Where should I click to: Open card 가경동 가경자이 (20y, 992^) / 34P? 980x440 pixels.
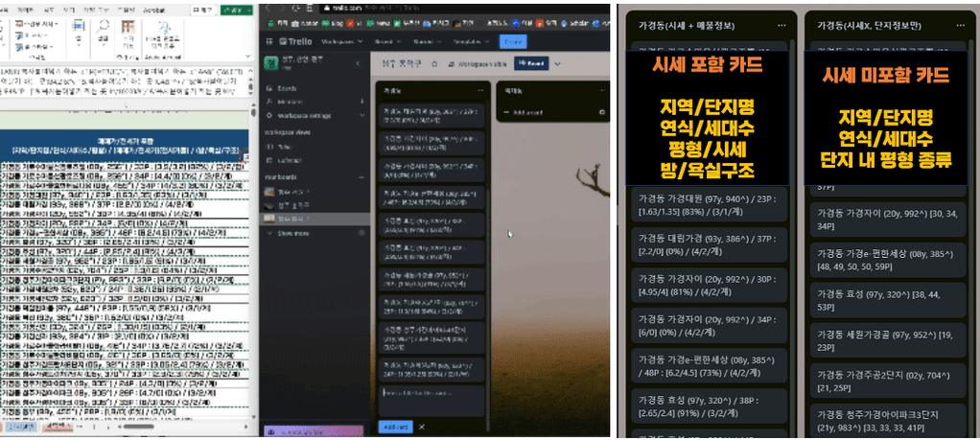click(x=710, y=325)
